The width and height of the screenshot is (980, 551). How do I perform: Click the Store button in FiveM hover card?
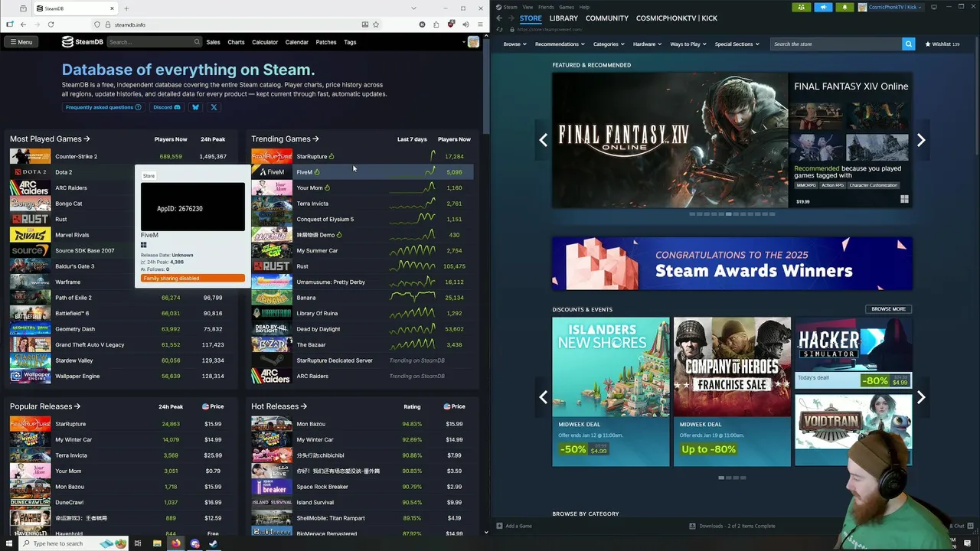149,176
